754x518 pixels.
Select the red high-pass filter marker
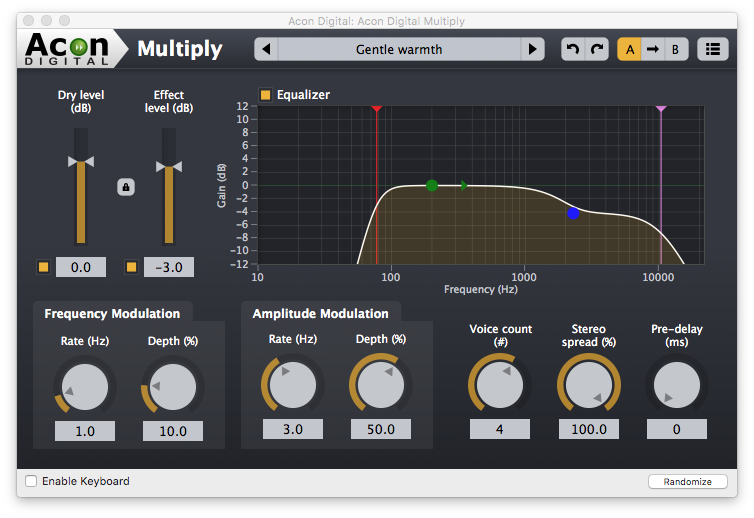click(x=377, y=109)
